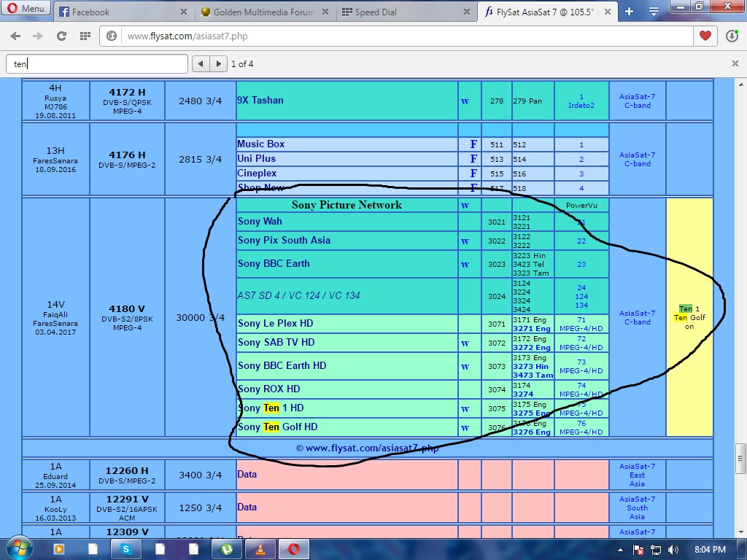Switch to Golden Multimedia Forum tab
This screenshot has height=560, width=747.
(265, 12)
